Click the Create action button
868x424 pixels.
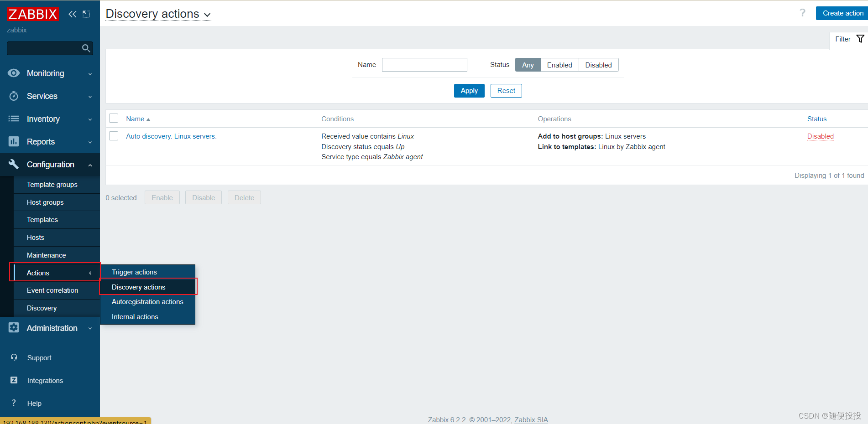pyautogui.click(x=842, y=13)
